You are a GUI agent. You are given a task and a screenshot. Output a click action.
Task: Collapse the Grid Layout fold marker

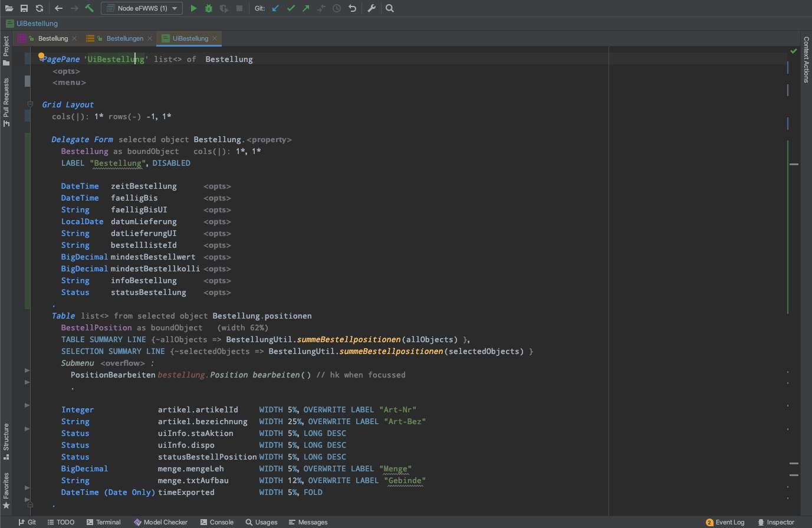pyautogui.click(x=30, y=104)
